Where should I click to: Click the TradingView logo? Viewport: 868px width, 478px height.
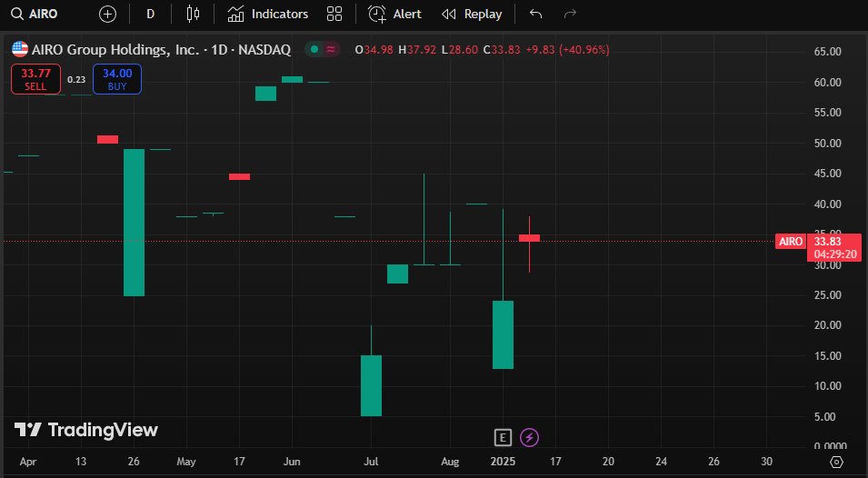pos(85,430)
